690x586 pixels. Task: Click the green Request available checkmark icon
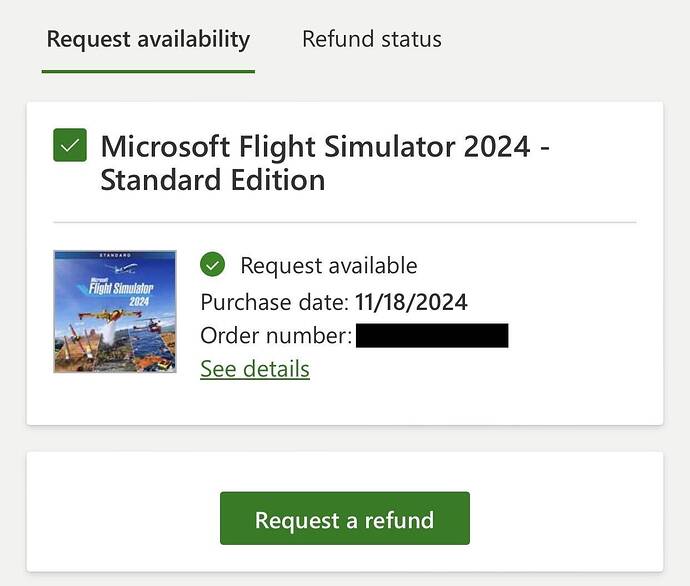(x=213, y=264)
